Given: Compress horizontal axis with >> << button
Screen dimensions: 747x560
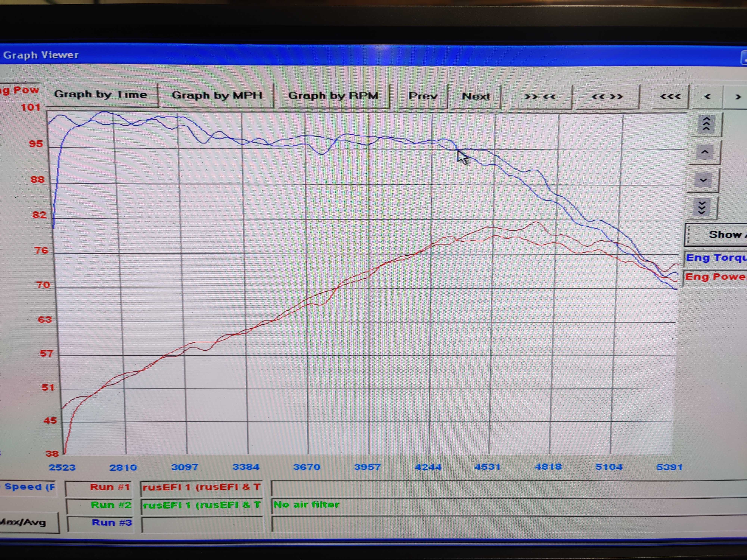Looking at the screenshot, I should click(540, 97).
